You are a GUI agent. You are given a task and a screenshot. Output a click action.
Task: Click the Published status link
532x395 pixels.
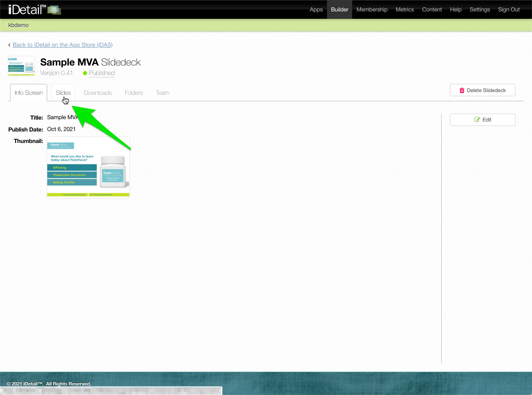coord(102,73)
